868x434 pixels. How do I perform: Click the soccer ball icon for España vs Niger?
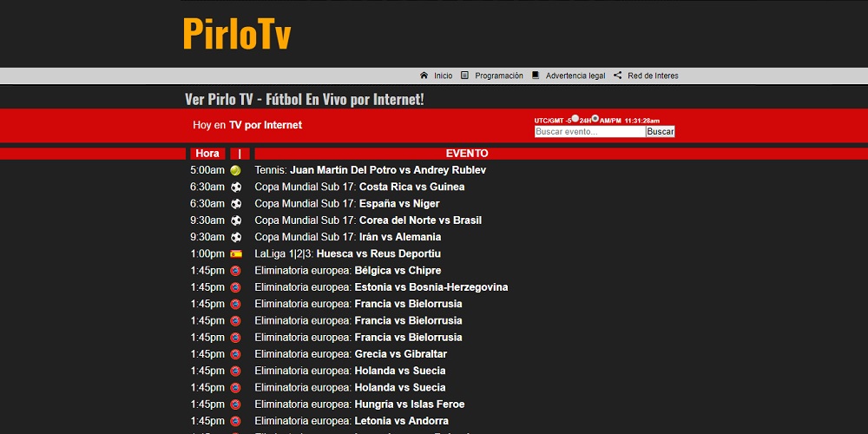tap(236, 204)
